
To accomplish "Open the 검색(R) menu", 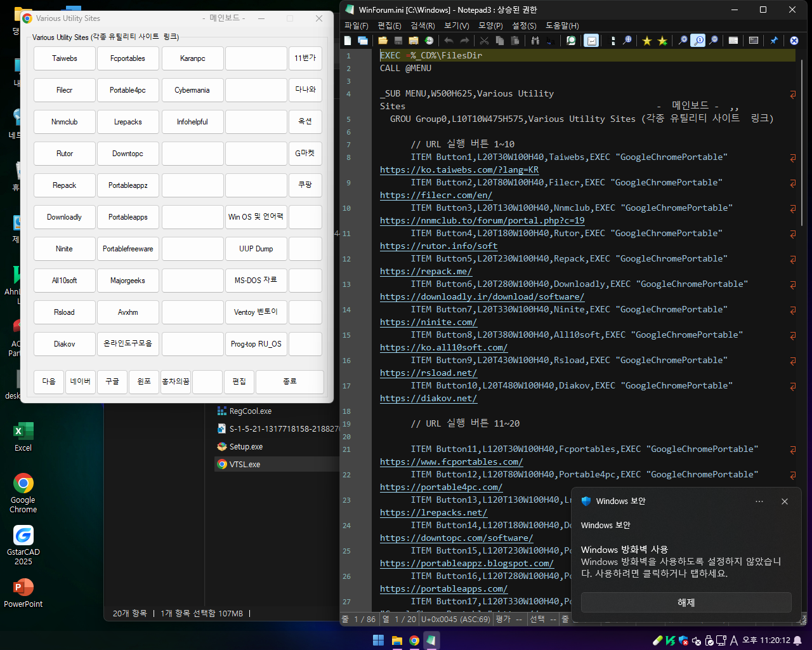I will pos(422,26).
